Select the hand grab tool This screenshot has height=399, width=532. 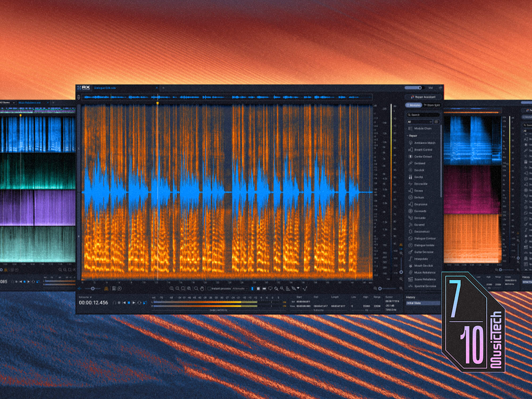(202, 288)
